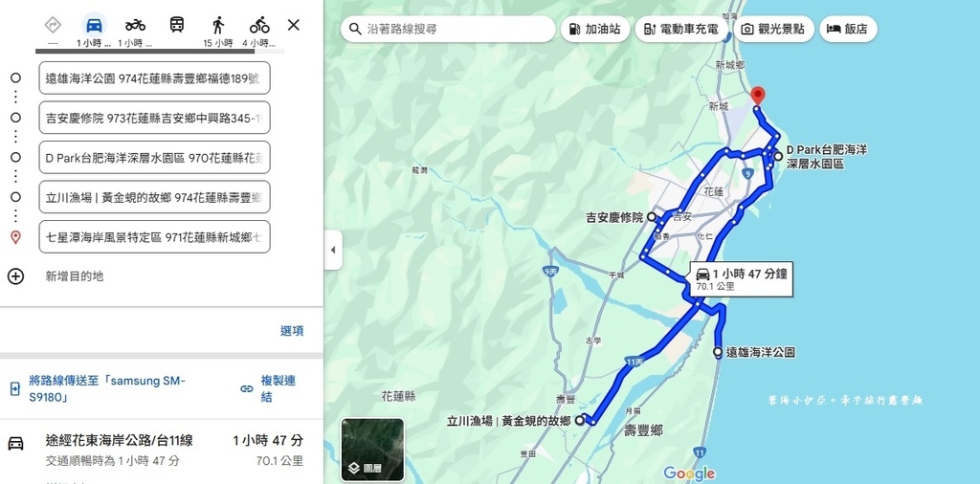Click 吉安慶修院 map label
980x484 pixels.
[x=614, y=218]
